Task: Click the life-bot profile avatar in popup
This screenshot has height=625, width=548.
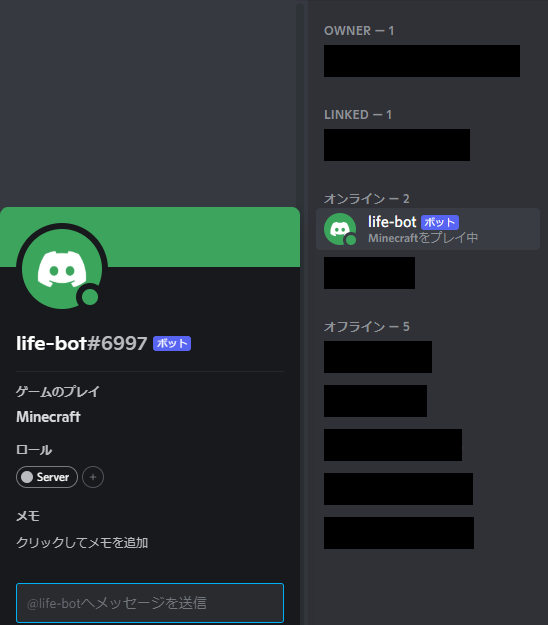Action: click(x=62, y=269)
